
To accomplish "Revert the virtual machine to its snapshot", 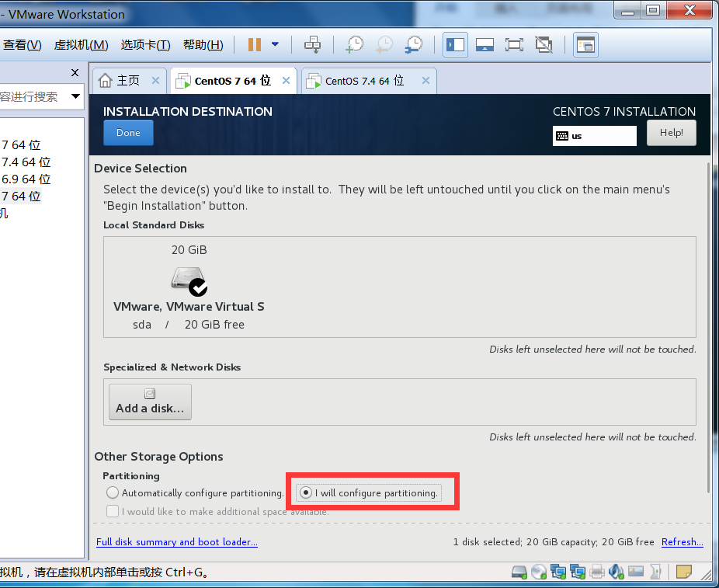I will pos(384,44).
